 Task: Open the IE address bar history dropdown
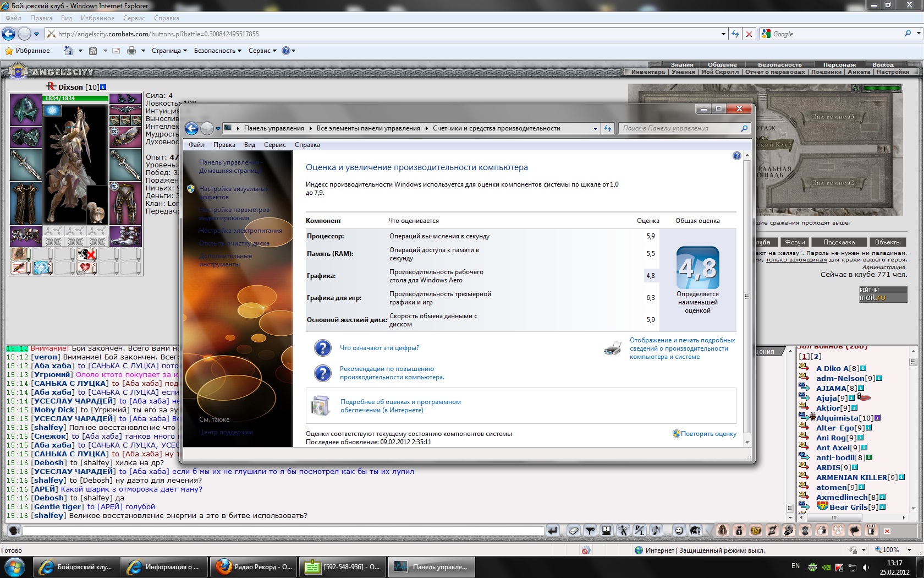723,34
